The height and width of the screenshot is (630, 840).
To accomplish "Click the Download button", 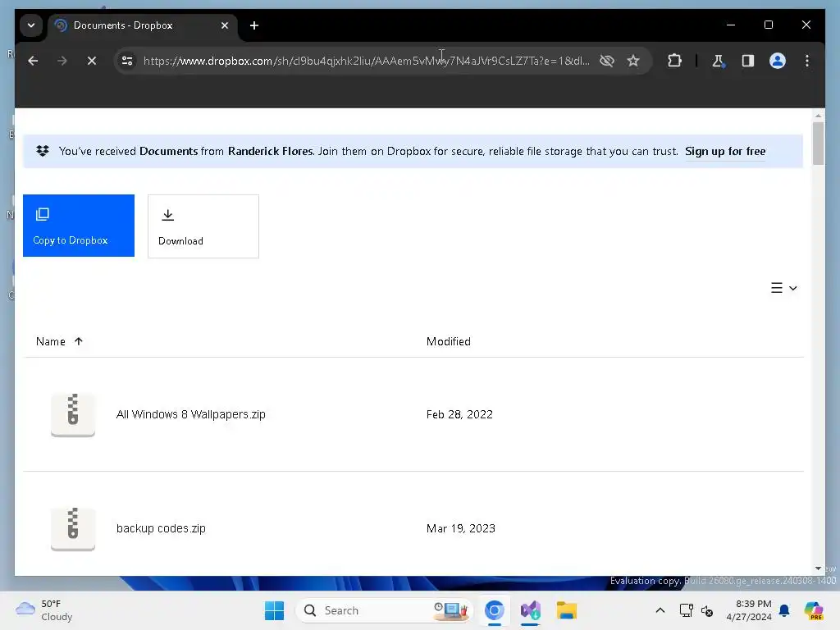I will coord(203,226).
